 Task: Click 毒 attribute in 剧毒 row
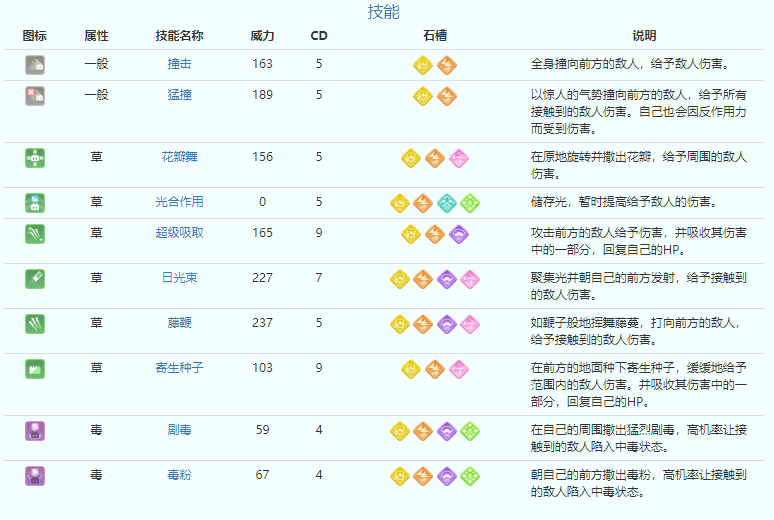point(96,430)
